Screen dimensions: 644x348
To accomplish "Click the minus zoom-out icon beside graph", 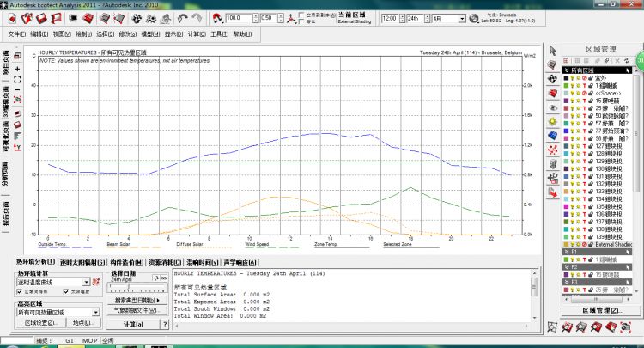I will pyautogui.click(x=17, y=89).
